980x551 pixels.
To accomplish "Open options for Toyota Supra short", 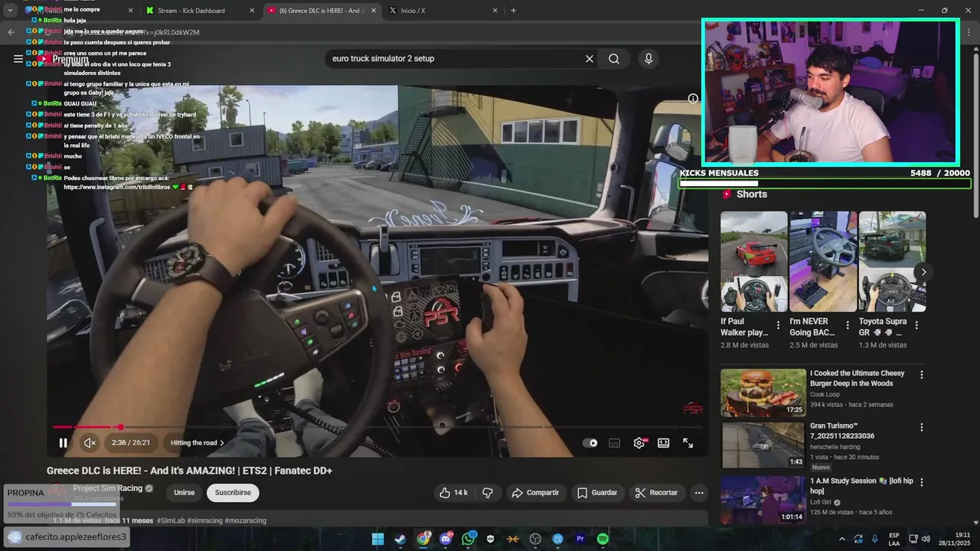I will pos(916,325).
